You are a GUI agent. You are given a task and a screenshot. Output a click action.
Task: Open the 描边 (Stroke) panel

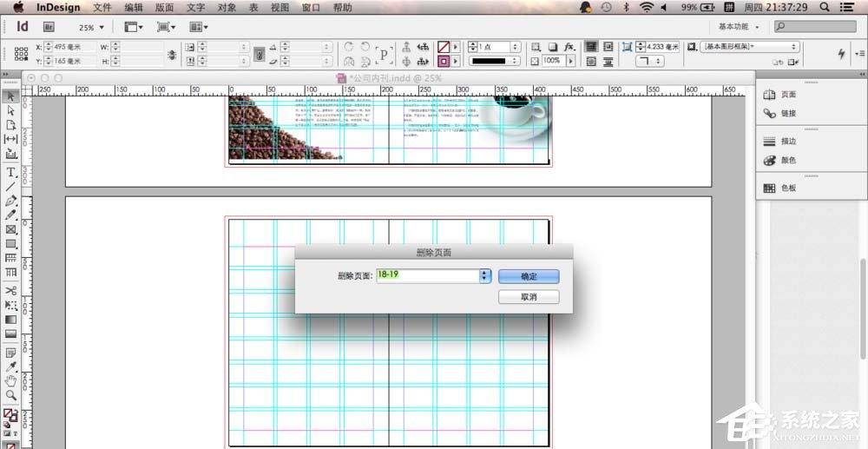point(780,142)
